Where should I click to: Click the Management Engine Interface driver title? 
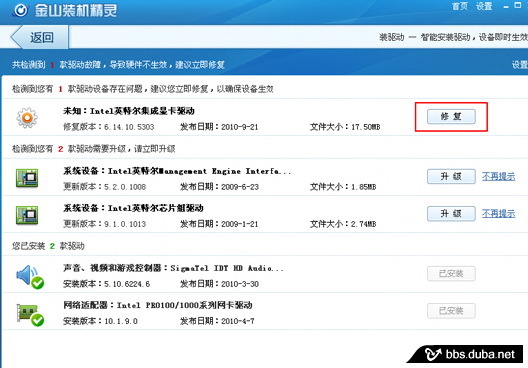pos(177,171)
